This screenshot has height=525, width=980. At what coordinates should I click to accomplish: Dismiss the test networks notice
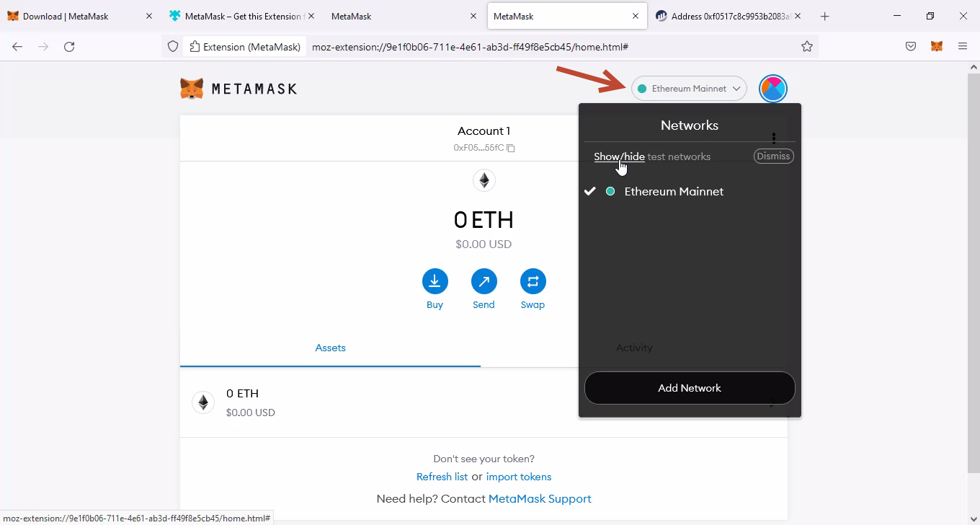773,156
